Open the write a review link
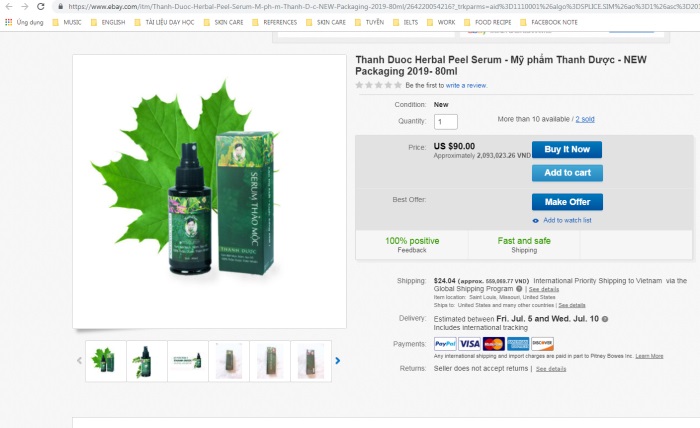The image size is (700, 428). pyautogui.click(x=466, y=86)
